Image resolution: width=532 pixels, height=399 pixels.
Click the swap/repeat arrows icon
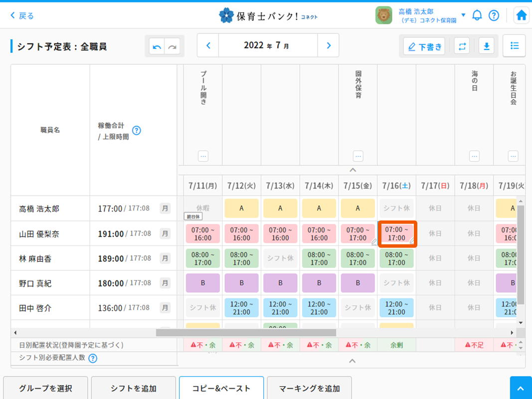(462, 46)
